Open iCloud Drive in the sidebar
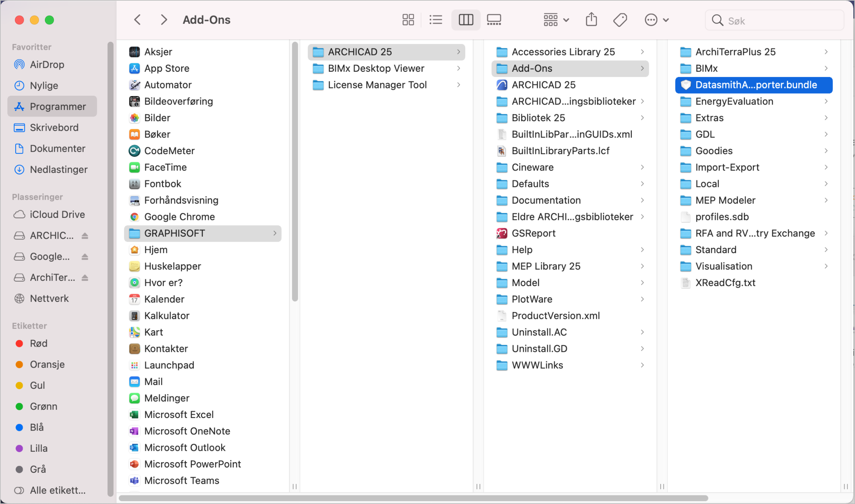 (52, 214)
